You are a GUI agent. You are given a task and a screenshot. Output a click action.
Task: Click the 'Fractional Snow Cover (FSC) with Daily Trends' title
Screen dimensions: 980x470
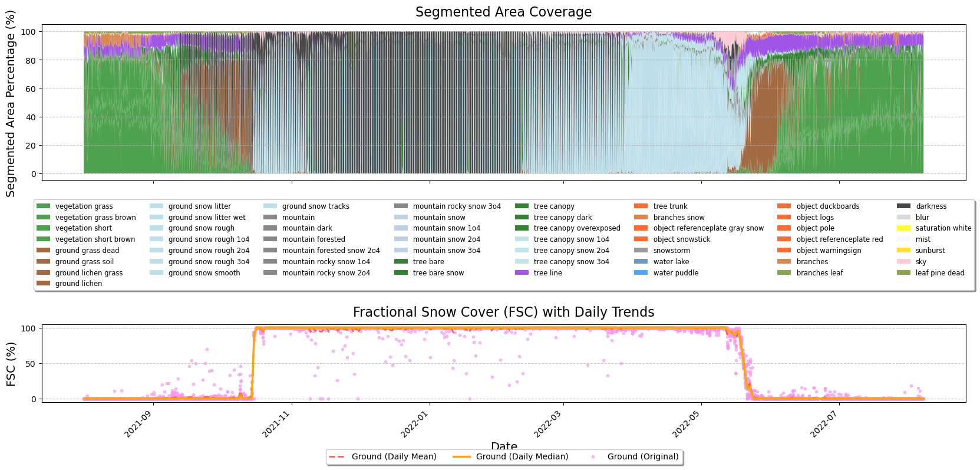point(503,312)
